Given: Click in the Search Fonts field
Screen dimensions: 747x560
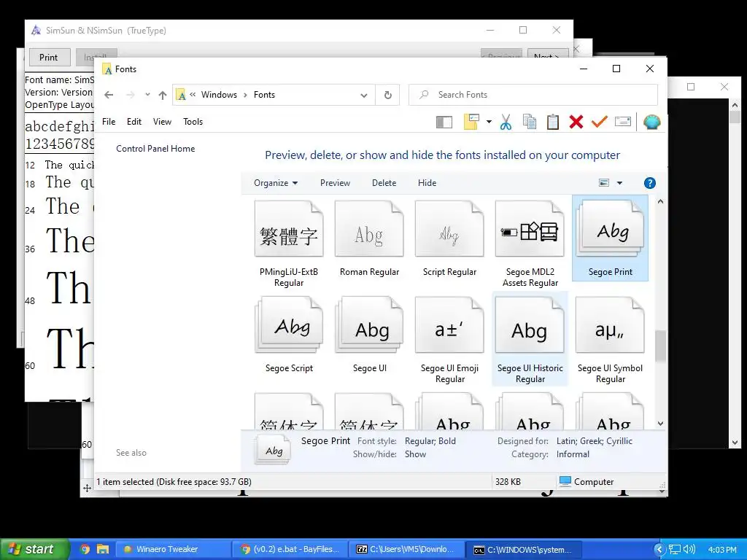Looking at the screenshot, I should pos(533,95).
